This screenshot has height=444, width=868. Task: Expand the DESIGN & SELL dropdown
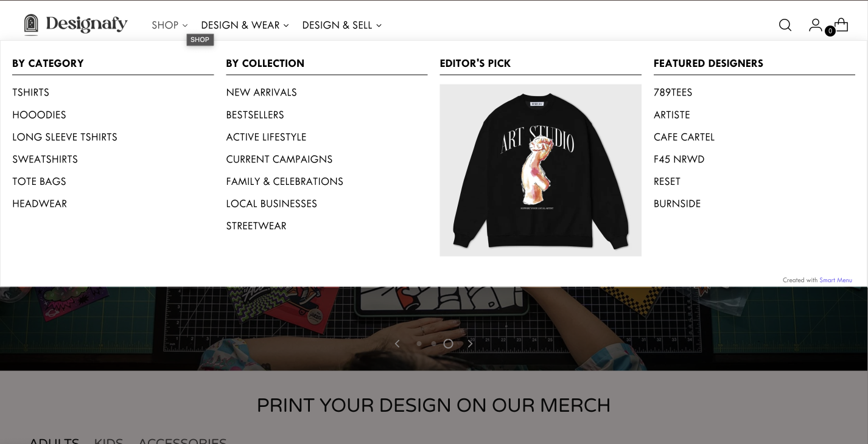(x=341, y=25)
